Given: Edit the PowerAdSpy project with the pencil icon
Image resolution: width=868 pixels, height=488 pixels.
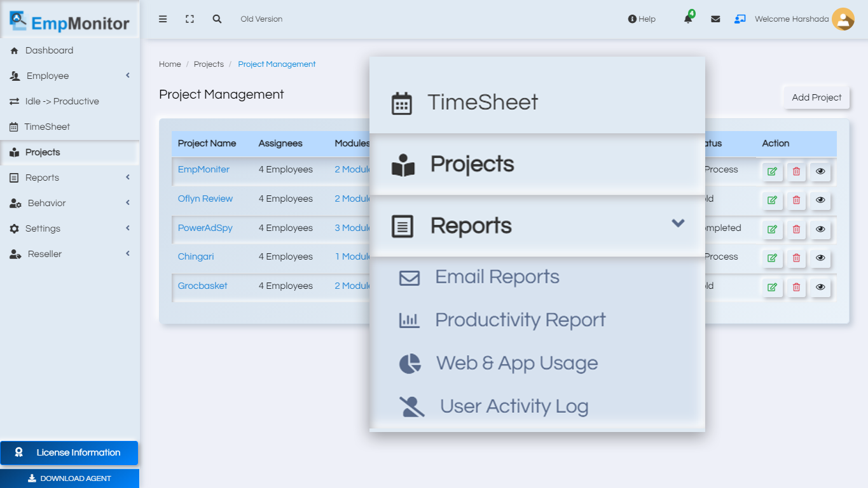Looking at the screenshot, I should [x=772, y=229].
